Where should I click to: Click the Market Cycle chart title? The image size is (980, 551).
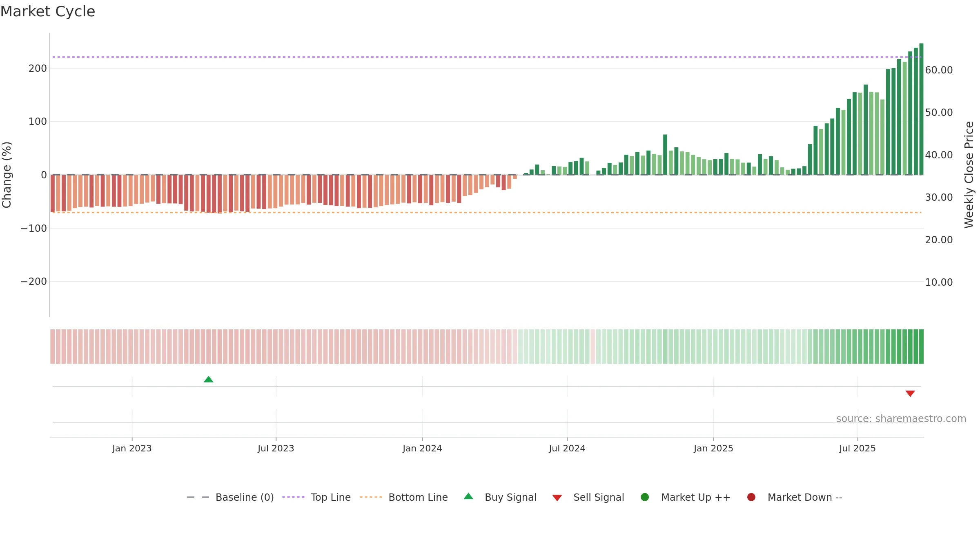[x=48, y=11]
